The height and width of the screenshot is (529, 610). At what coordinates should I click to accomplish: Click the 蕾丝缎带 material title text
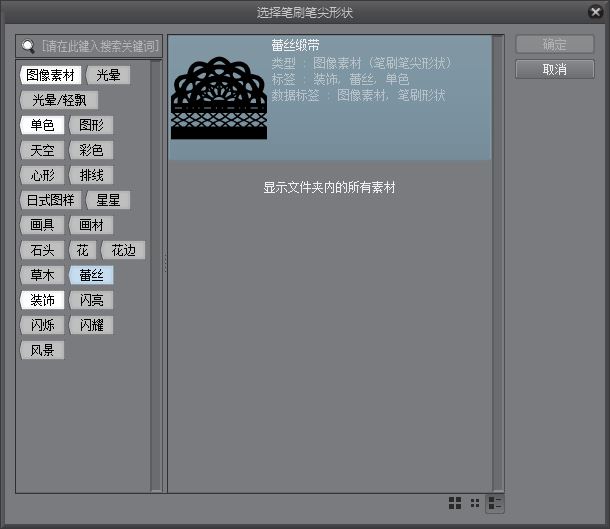[x=295, y=46]
